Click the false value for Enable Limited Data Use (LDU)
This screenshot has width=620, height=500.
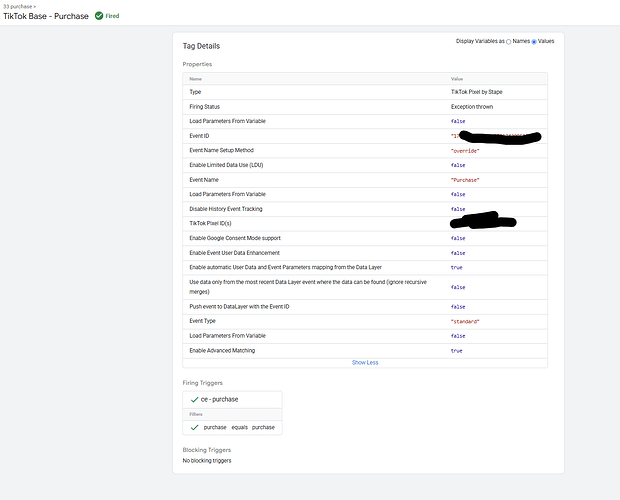pyautogui.click(x=458, y=165)
